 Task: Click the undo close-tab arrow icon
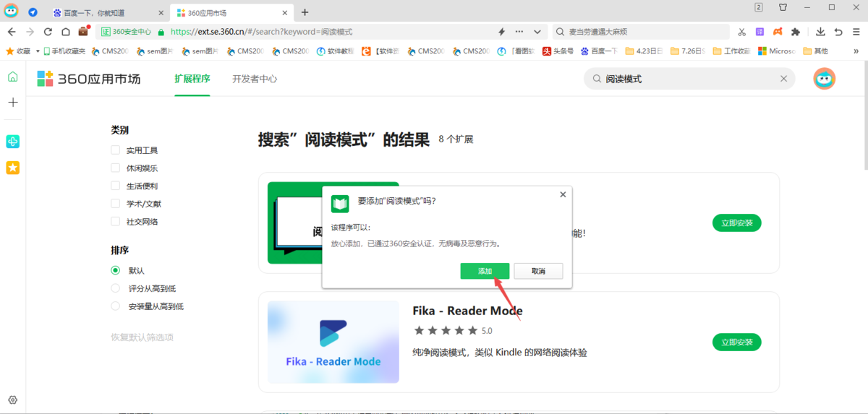tap(838, 32)
